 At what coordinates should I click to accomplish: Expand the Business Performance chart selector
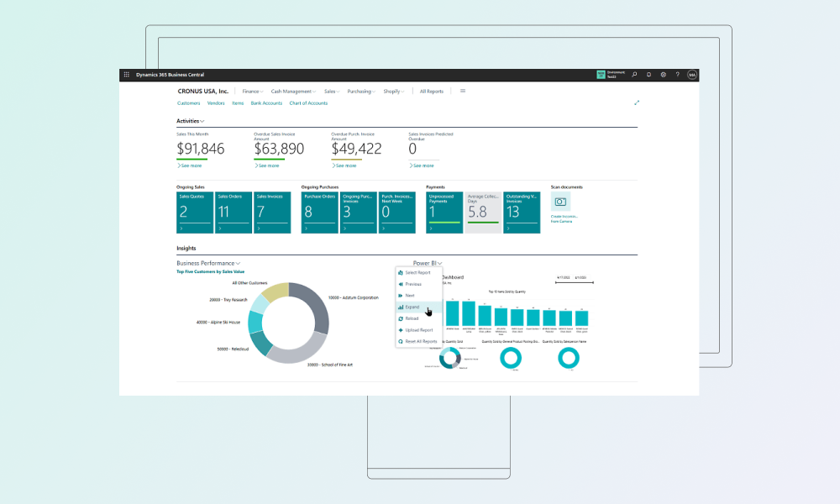[x=237, y=262]
